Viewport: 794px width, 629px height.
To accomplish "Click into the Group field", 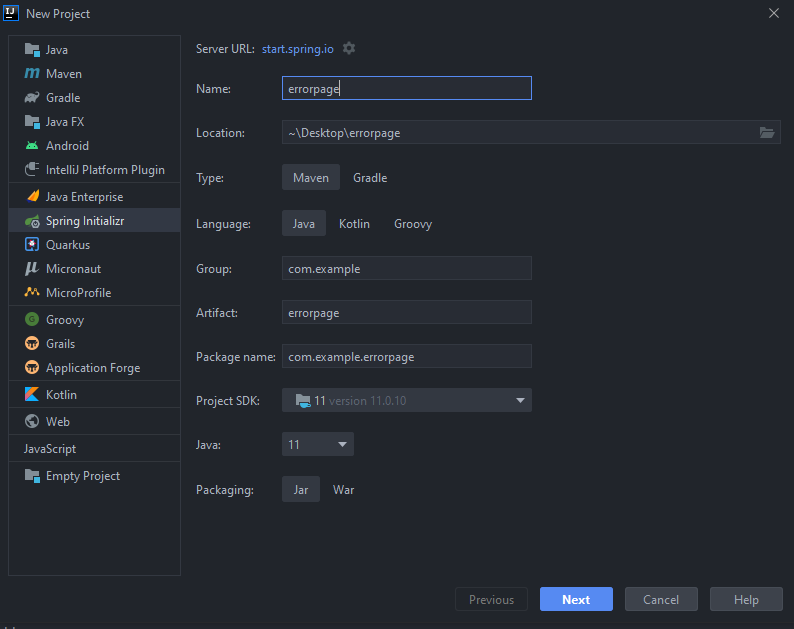I will click(x=407, y=268).
